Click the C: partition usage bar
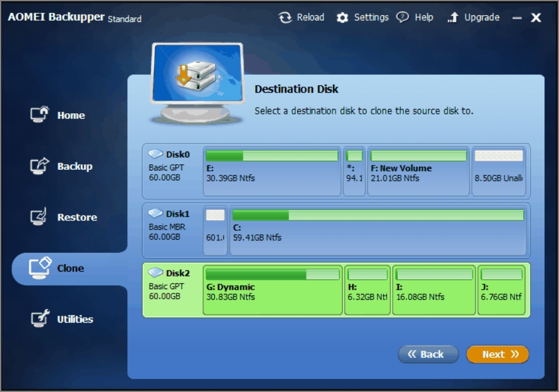 [x=378, y=215]
